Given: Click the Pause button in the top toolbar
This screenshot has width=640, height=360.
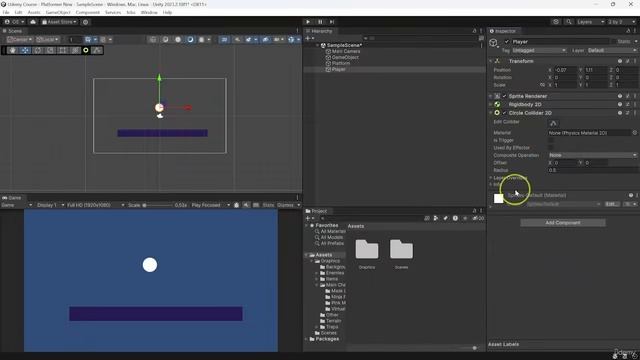Looking at the screenshot, I should point(320,22).
